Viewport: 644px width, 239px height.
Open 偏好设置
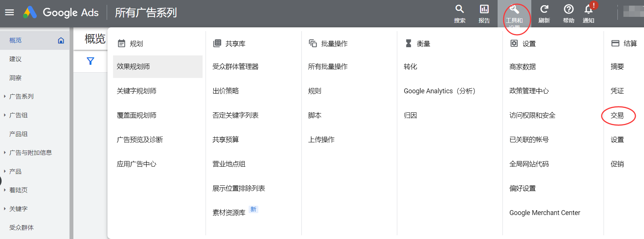523,188
